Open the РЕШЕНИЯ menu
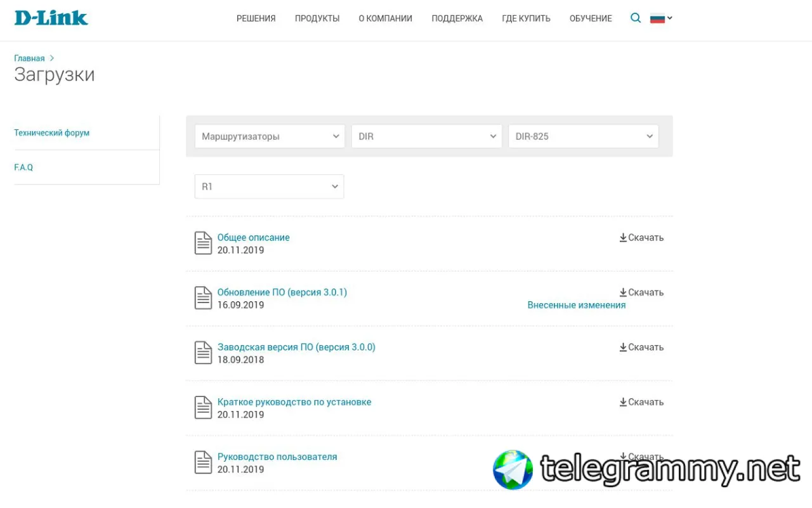This screenshot has height=508, width=812. [256, 18]
